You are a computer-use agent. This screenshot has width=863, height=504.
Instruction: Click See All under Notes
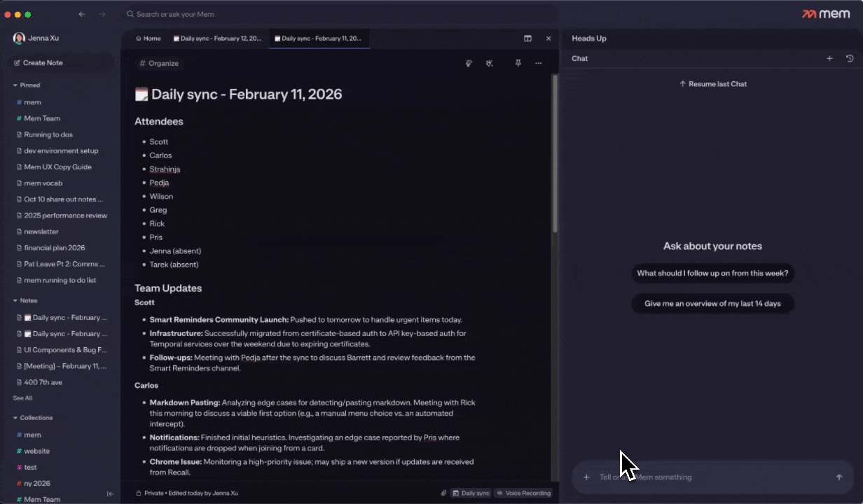tap(22, 398)
